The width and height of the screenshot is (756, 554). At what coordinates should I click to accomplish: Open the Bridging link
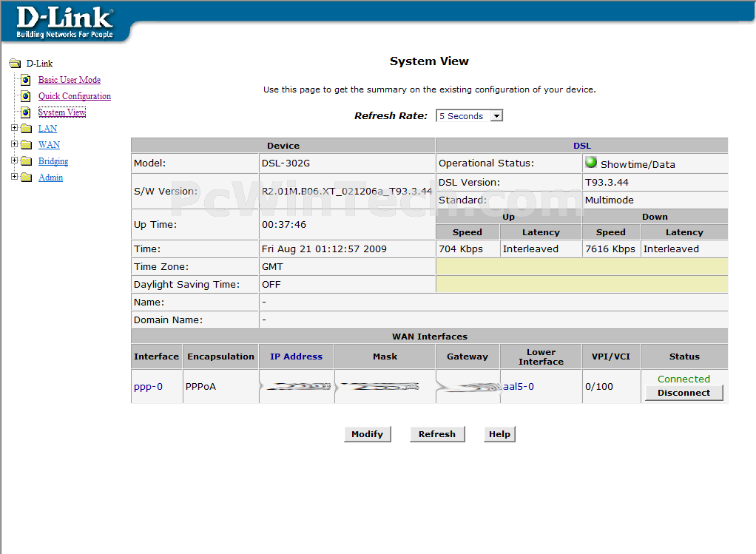(53, 161)
